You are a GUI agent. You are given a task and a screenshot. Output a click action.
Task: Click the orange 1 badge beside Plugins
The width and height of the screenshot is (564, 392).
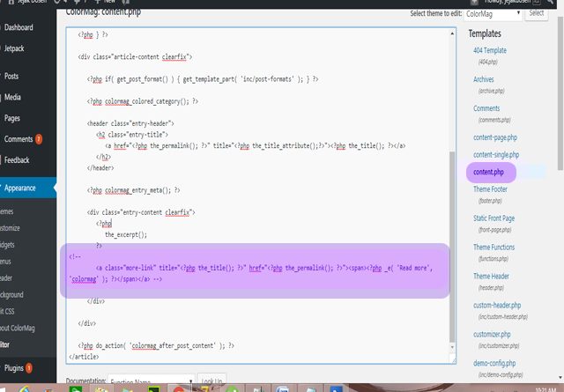[29, 368]
